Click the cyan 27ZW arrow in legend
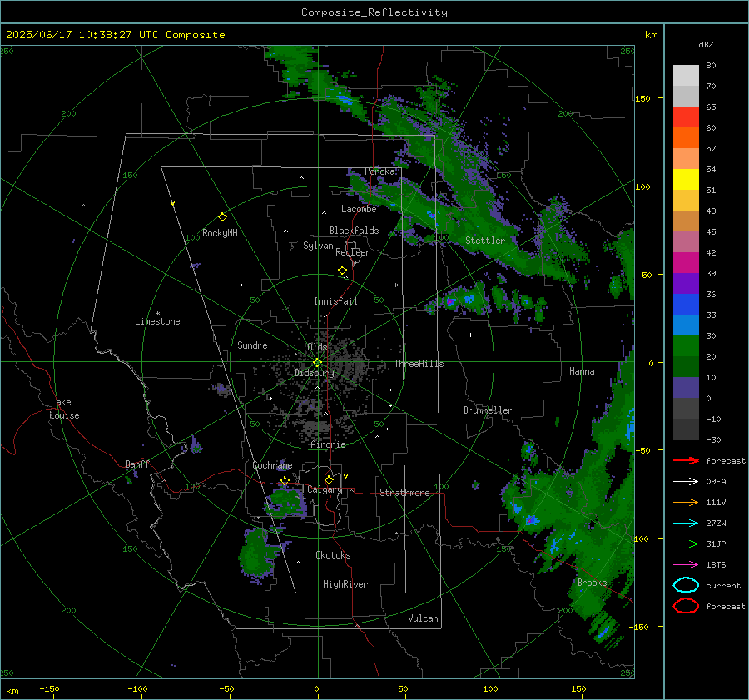Image resolution: width=749 pixels, height=700 pixels. (686, 524)
